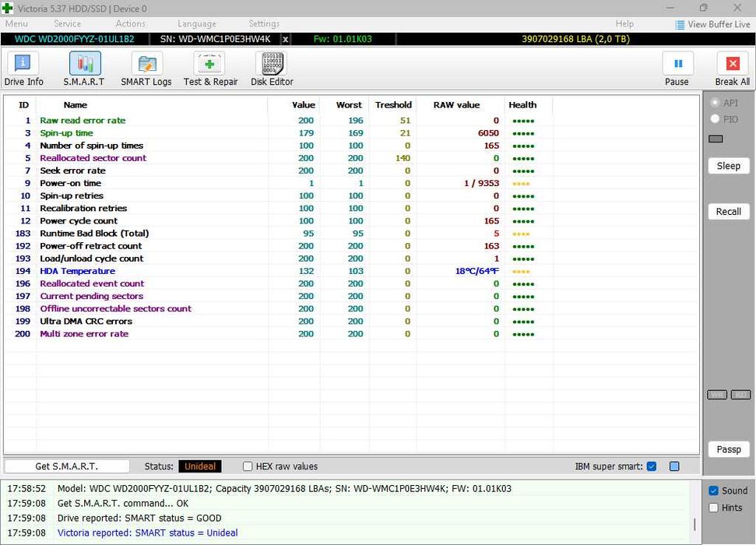Click the Name column header

(x=152, y=105)
